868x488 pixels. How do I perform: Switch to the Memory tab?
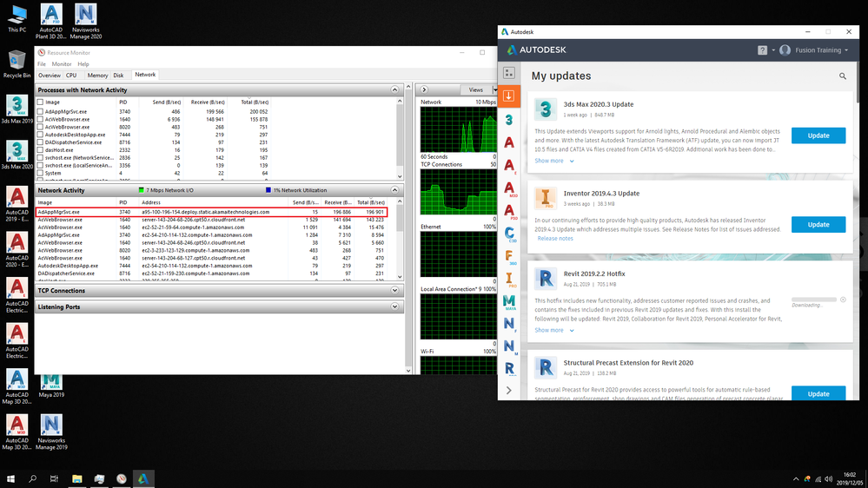(x=97, y=76)
